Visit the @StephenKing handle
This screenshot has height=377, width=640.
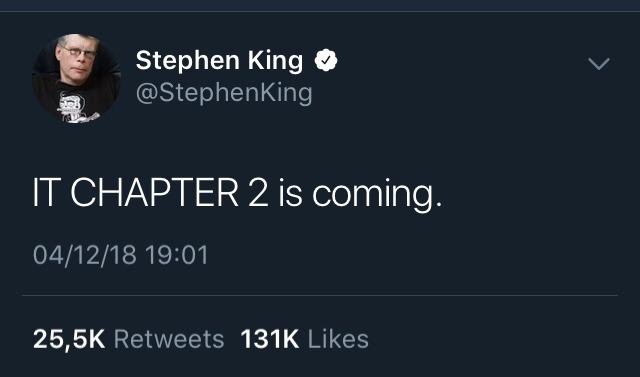(x=224, y=93)
